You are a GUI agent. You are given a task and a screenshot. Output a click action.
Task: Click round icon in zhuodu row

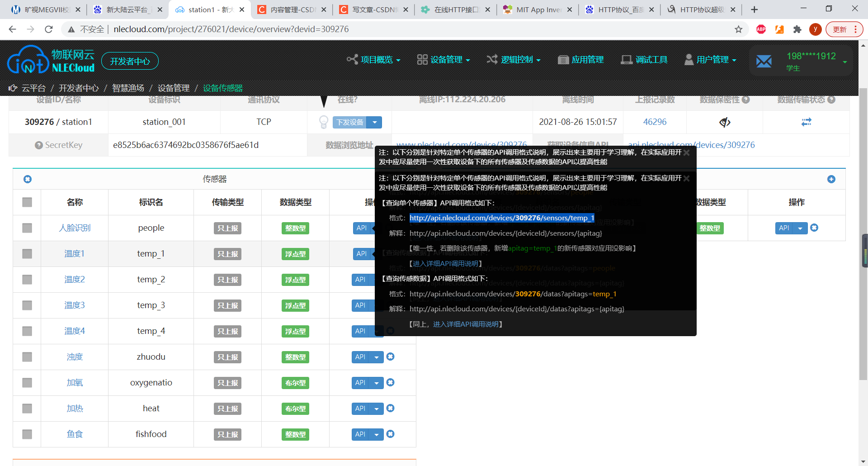[x=391, y=357]
